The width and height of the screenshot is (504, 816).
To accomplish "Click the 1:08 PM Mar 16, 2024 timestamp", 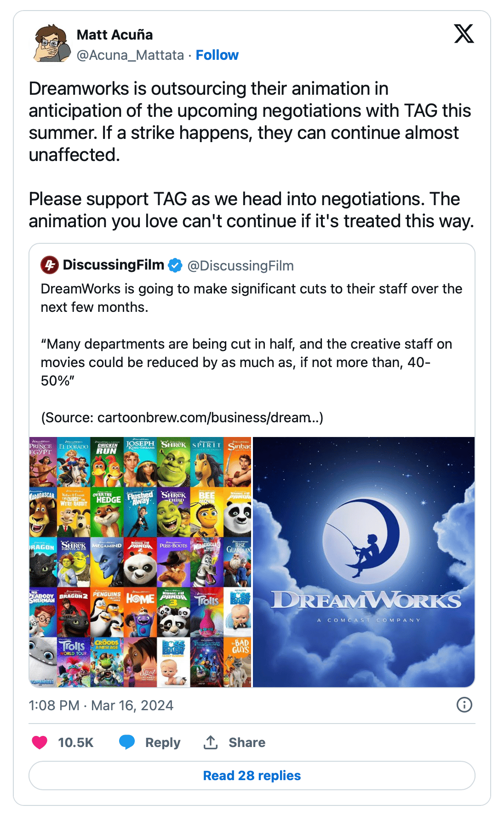I will 101,705.
